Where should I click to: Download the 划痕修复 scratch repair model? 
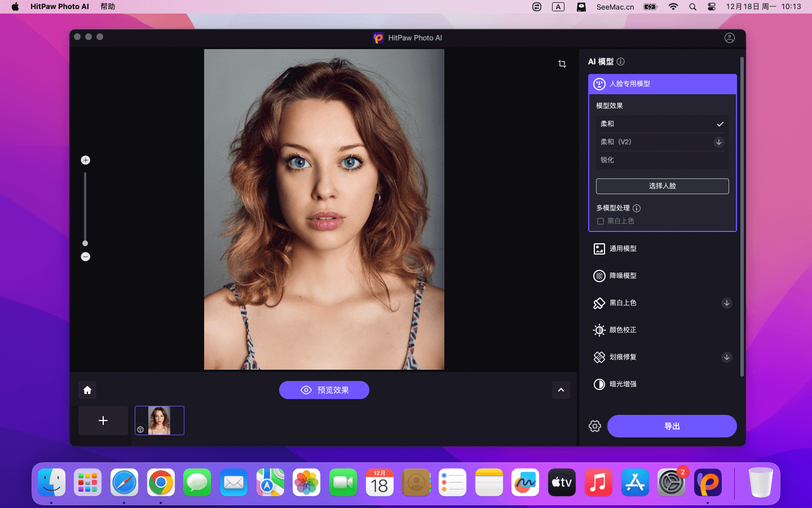click(x=726, y=357)
